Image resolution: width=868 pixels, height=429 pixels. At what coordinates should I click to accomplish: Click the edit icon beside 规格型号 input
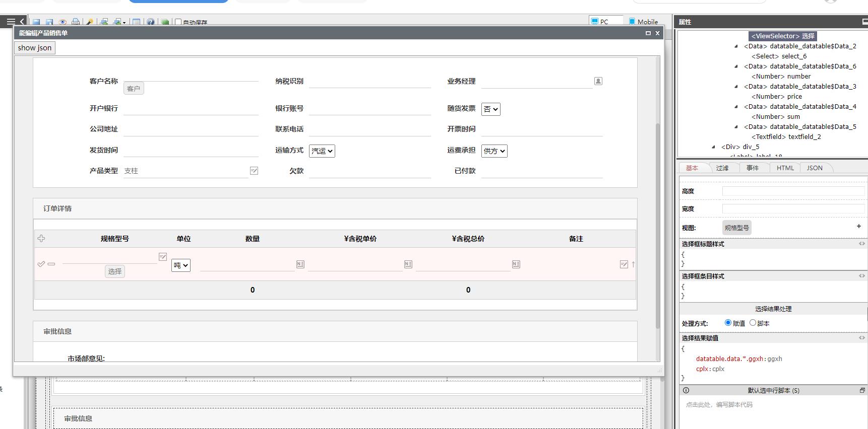pos(163,257)
